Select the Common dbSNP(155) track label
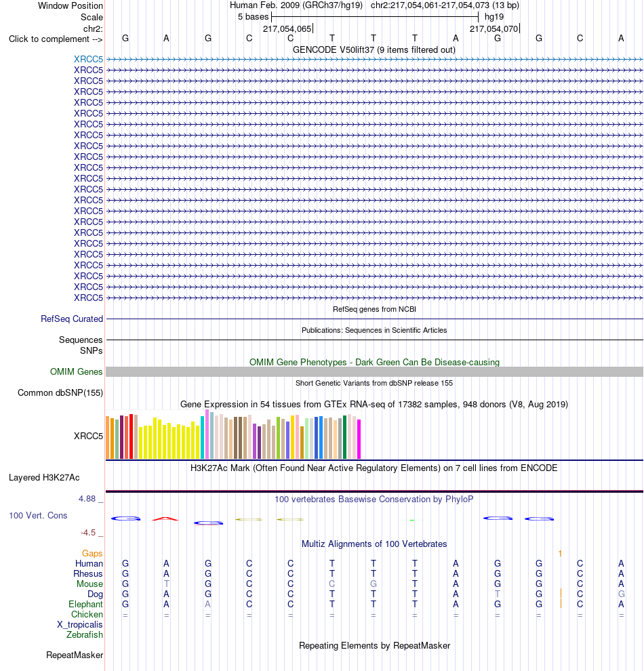644x671 pixels. (60, 392)
